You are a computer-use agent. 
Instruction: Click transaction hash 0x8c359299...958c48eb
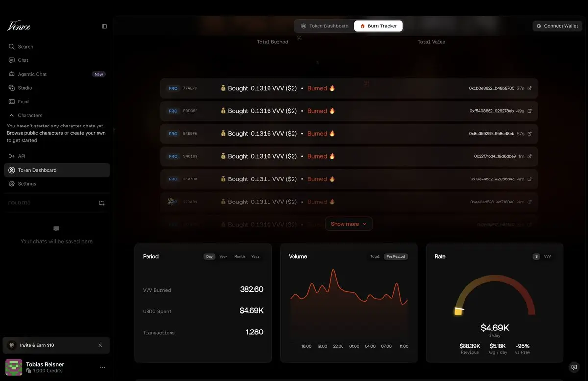click(x=491, y=134)
